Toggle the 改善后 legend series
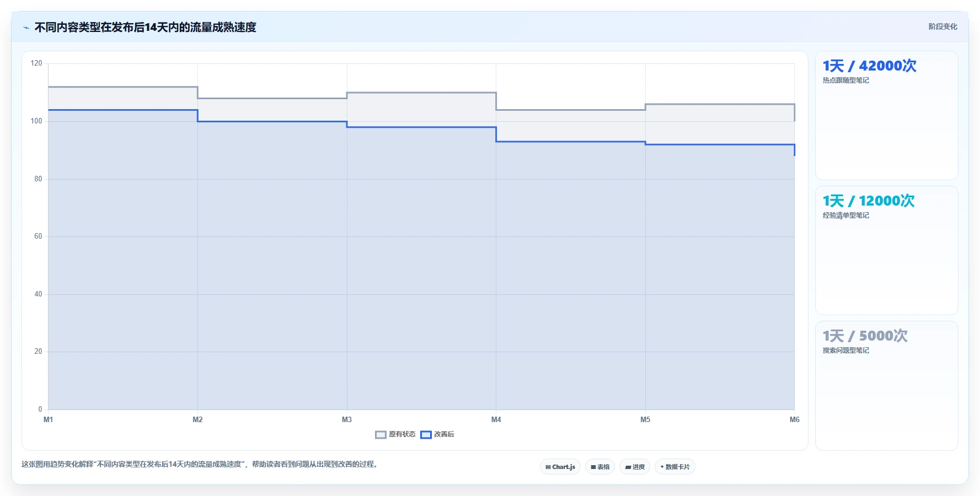 tap(437, 434)
